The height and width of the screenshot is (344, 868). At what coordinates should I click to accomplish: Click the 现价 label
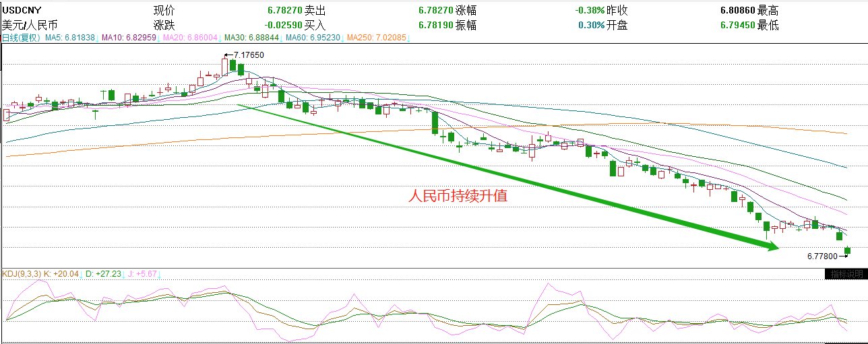pos(164,11)
